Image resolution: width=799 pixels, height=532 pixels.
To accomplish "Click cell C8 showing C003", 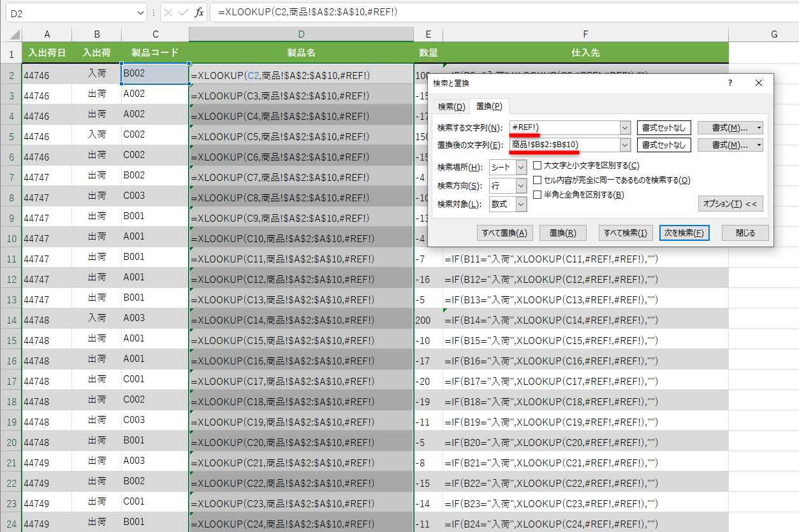I will [x=155, y=198].
